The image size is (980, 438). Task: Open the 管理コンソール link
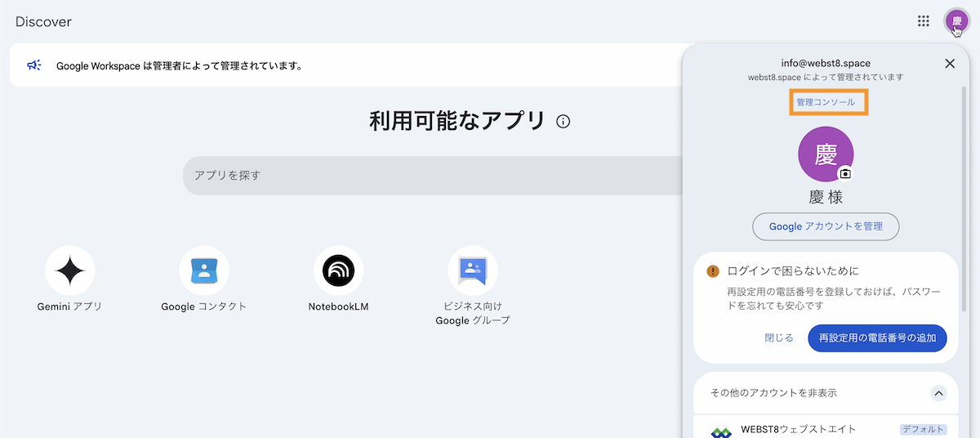point(826,102)
